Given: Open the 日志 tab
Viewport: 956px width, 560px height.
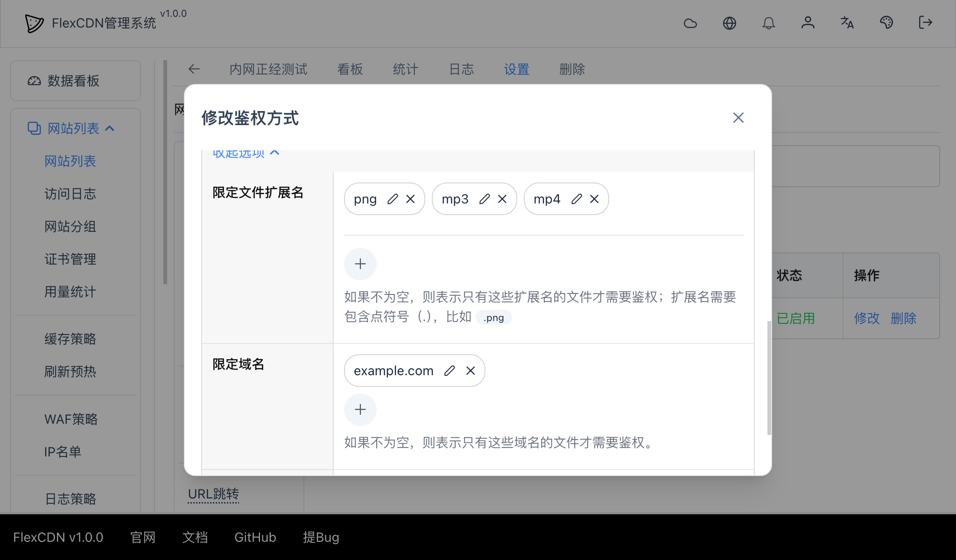Looking at the screenshot, I should [461, 69].
